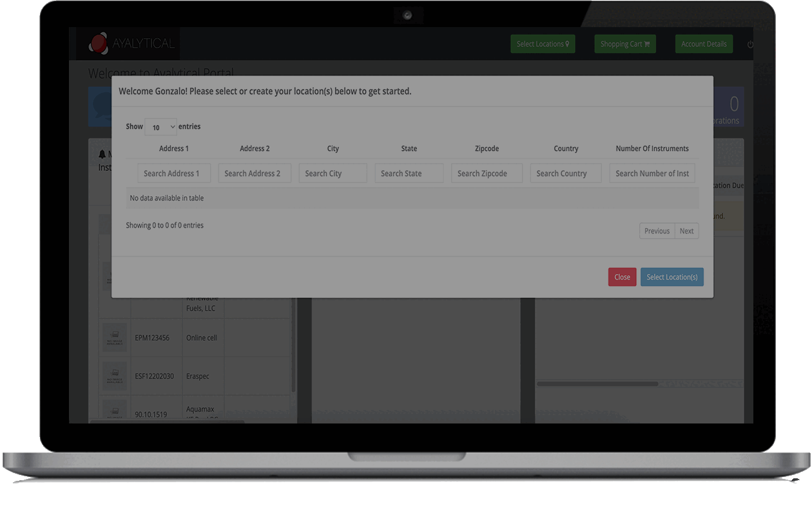Select the Search Country input box
812x515 pixels.
coord(566,173)
